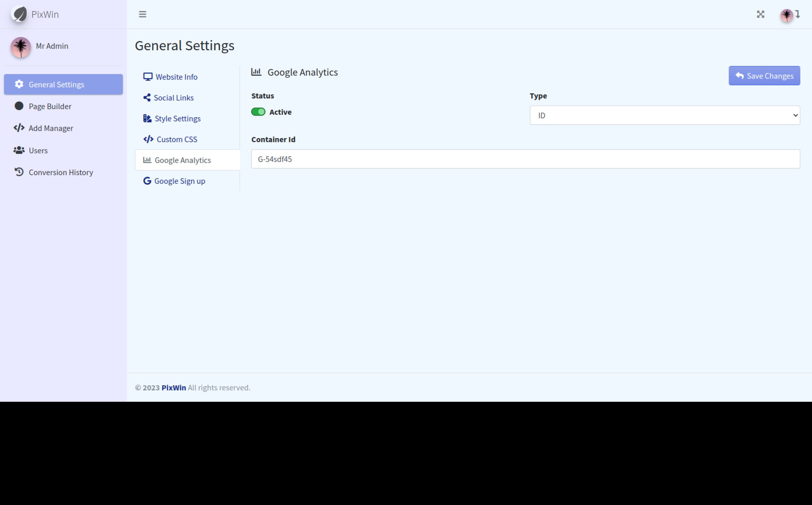Click chart icon beside Google Analytics heading

point(256,72)
